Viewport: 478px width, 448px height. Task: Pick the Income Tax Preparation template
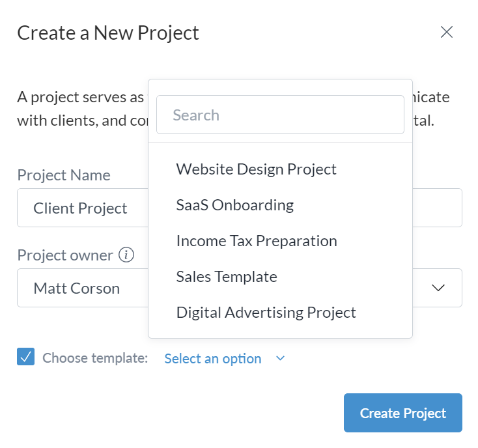coord(257,241)
